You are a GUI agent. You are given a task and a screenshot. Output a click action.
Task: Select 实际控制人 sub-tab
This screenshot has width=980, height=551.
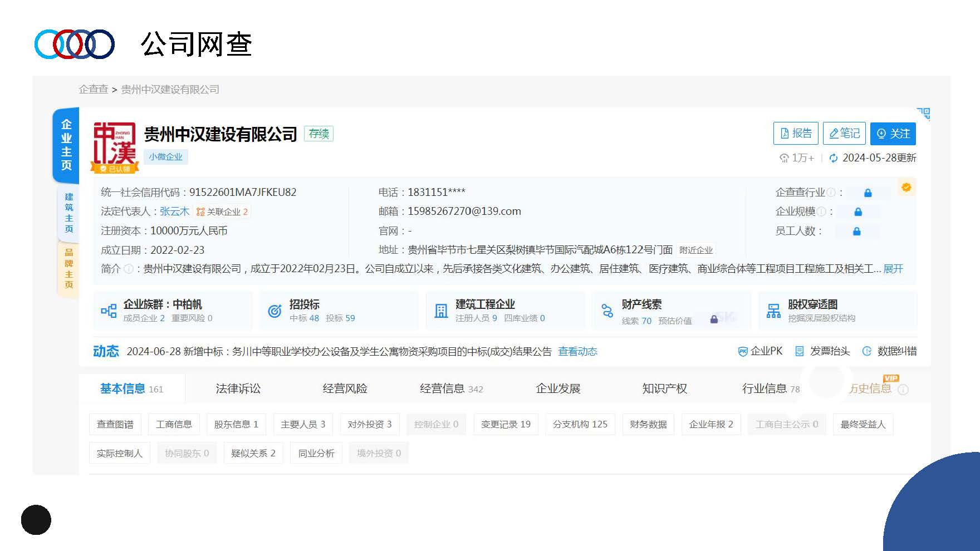[119, 453]
